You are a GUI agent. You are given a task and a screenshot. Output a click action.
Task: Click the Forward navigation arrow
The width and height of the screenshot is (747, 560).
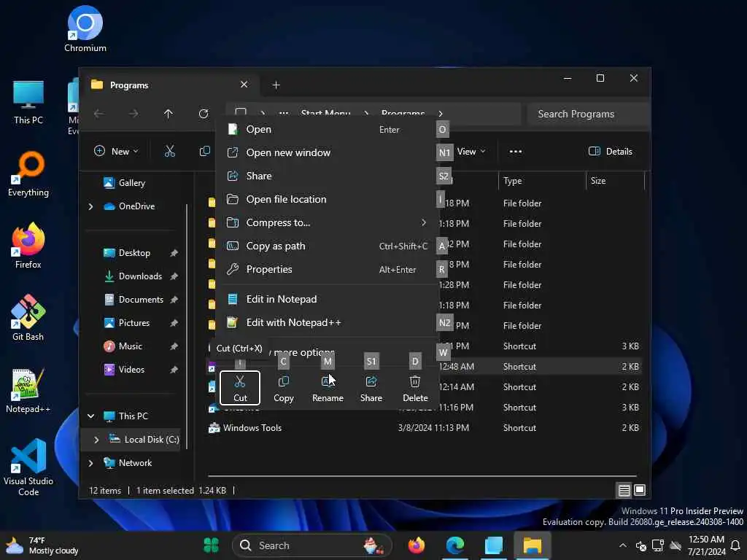pos(133,114)
